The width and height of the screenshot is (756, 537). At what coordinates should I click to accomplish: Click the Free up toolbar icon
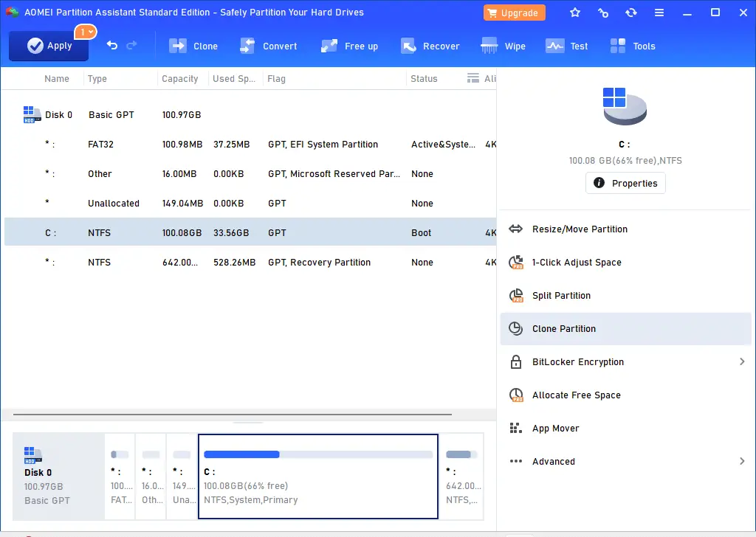[329, 46]
